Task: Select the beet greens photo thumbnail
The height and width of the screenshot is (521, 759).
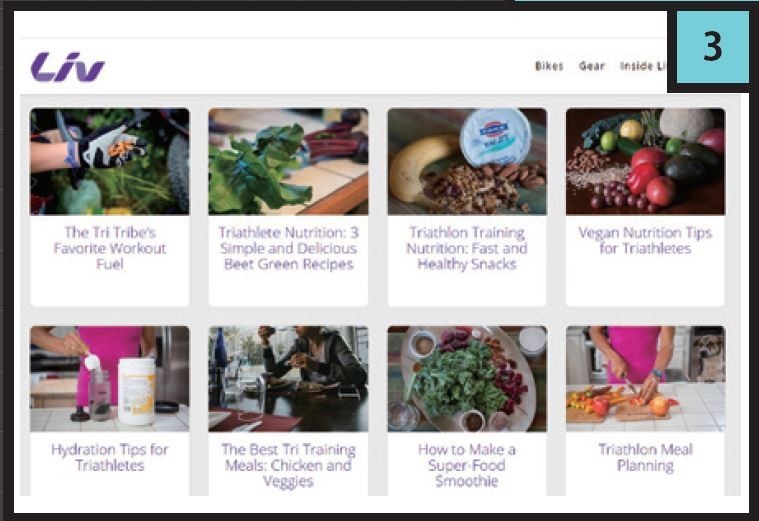Action: click(x=288, y=161)
